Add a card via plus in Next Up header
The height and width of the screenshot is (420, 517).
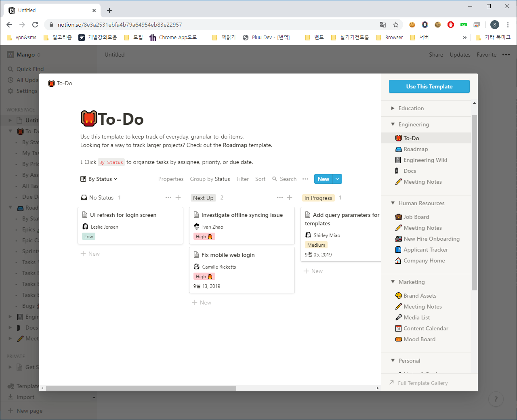pos(290,197)
